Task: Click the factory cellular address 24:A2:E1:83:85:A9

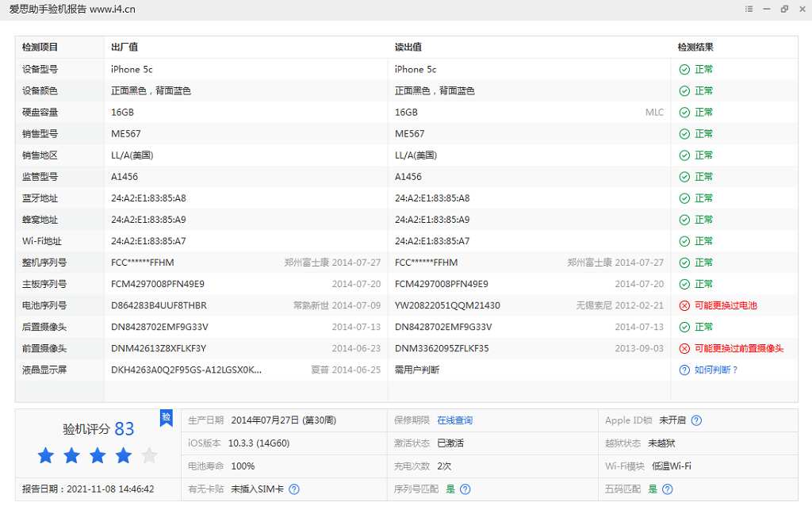Action: click(x=148, y=220)
